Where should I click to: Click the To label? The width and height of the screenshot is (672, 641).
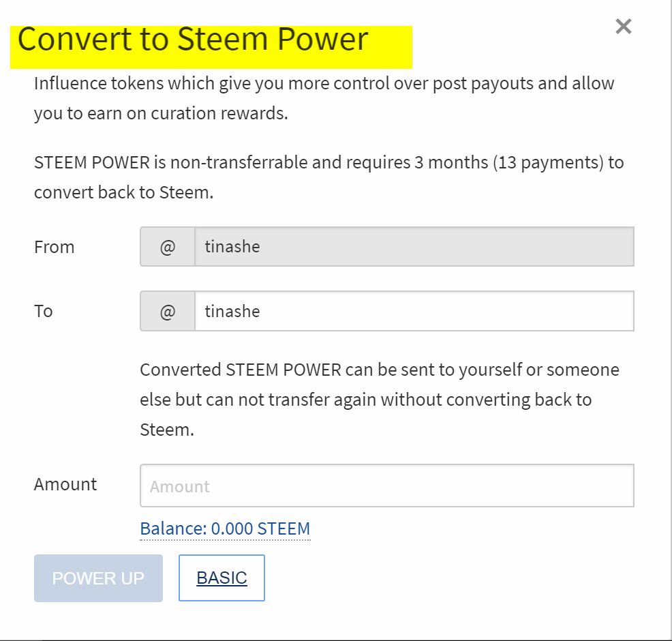[x=44, y=311]
